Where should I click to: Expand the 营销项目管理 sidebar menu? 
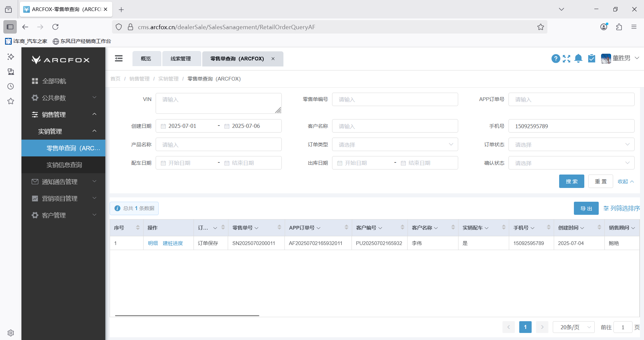(63, 198)
